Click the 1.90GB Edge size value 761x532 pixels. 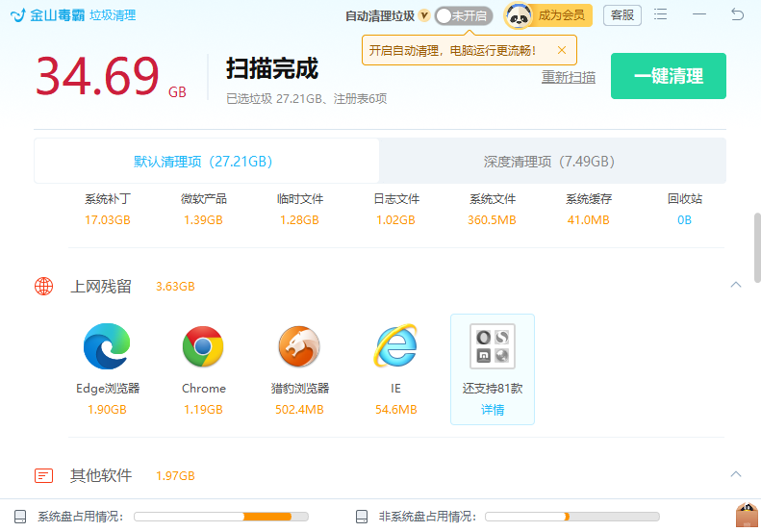pos(107,410)
